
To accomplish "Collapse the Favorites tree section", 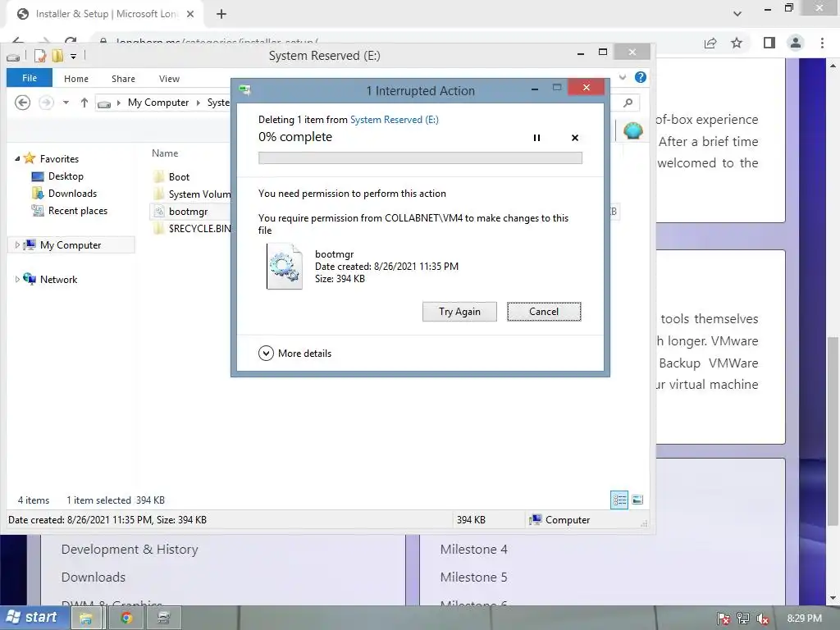I will [17, 158].
